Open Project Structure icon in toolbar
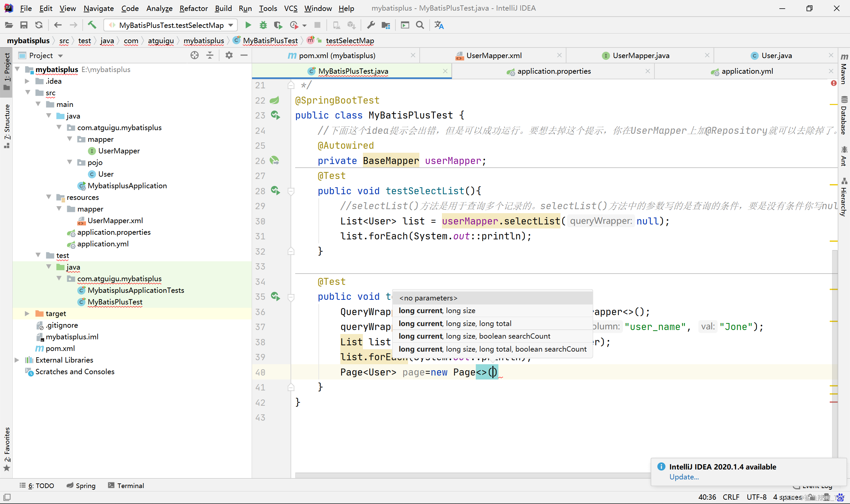This screenshot has width=850, height=504. click(x=386, y=25)
